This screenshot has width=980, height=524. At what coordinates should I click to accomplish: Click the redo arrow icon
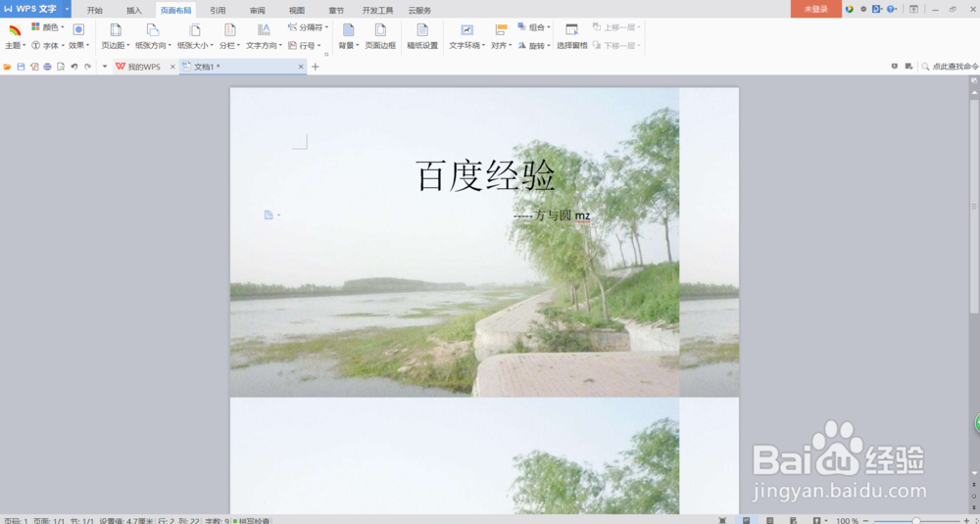pyautogui.click(x=87, y=67)
